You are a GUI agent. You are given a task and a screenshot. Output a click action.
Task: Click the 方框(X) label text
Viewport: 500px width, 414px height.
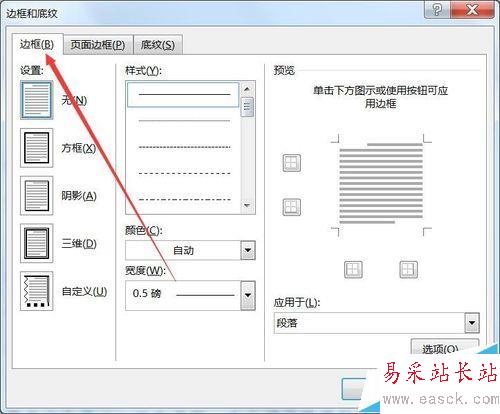pos(79,148)
